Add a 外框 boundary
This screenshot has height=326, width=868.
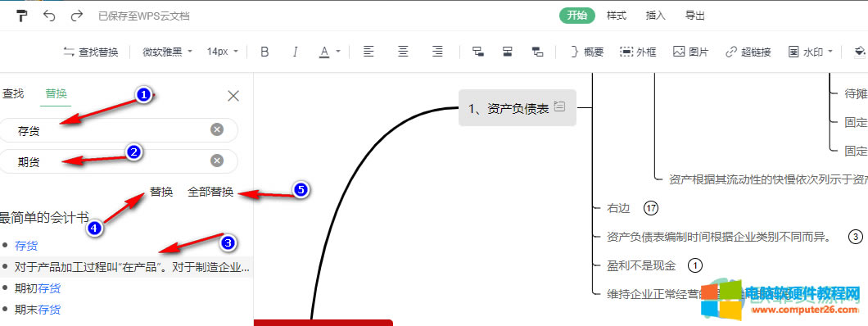(638, 52)
